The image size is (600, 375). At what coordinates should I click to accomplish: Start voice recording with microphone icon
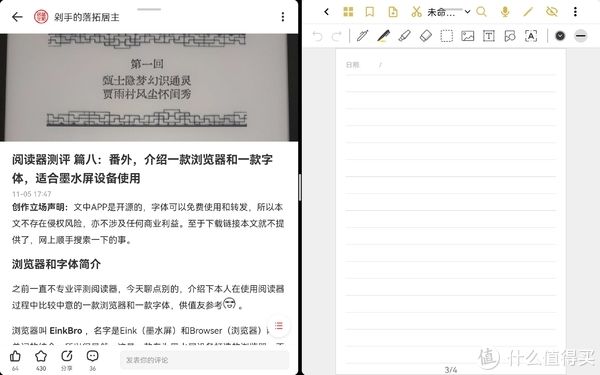pyautogui.click(x=505, y=12)
